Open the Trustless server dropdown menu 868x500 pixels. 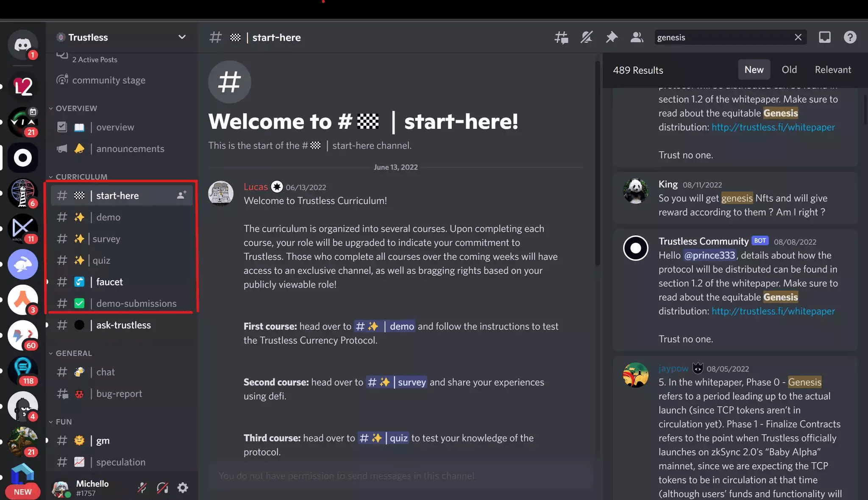pos(182,37)
